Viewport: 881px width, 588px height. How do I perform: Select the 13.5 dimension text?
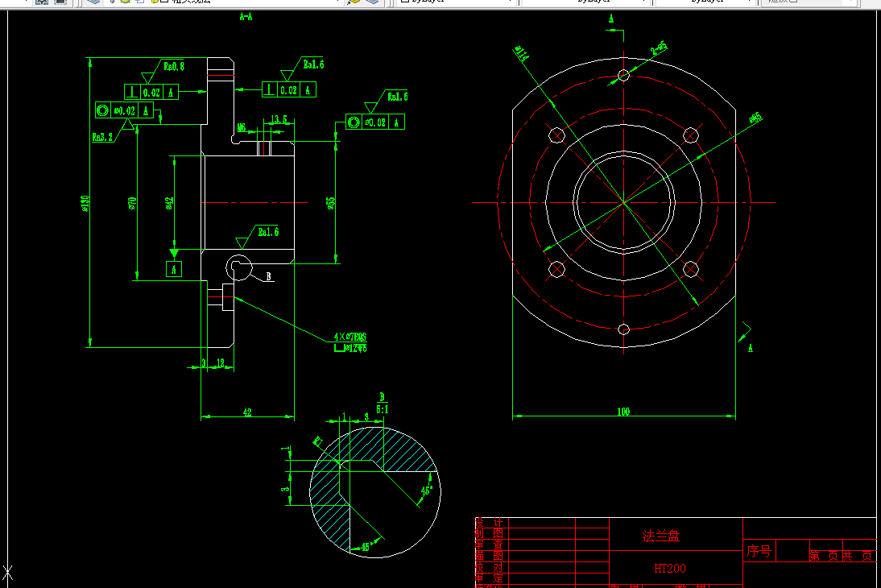[279, 119]
